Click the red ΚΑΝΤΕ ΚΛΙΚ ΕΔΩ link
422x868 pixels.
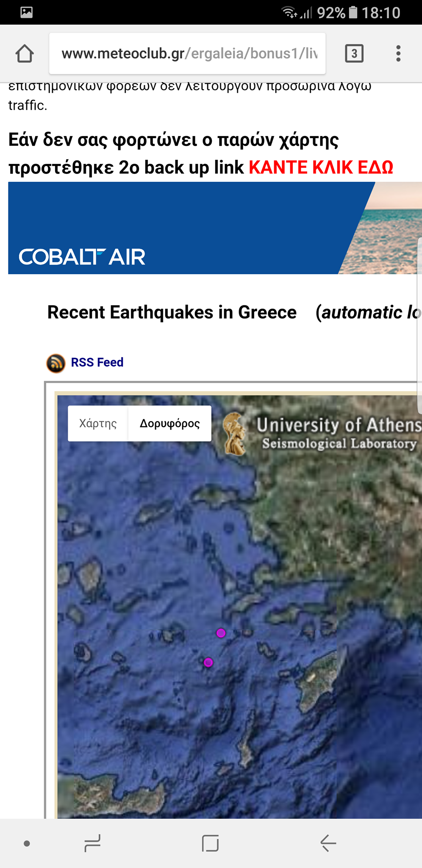tap(321, 167)
